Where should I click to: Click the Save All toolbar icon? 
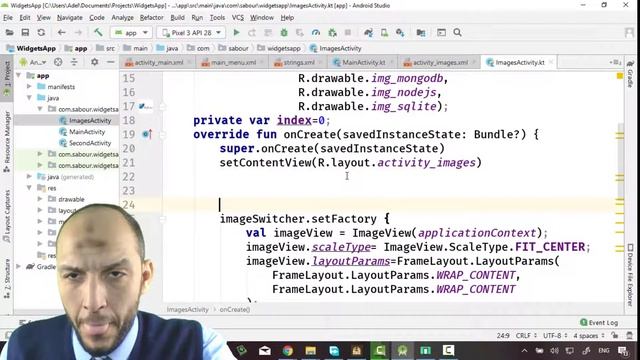click(x=25, y=32)
